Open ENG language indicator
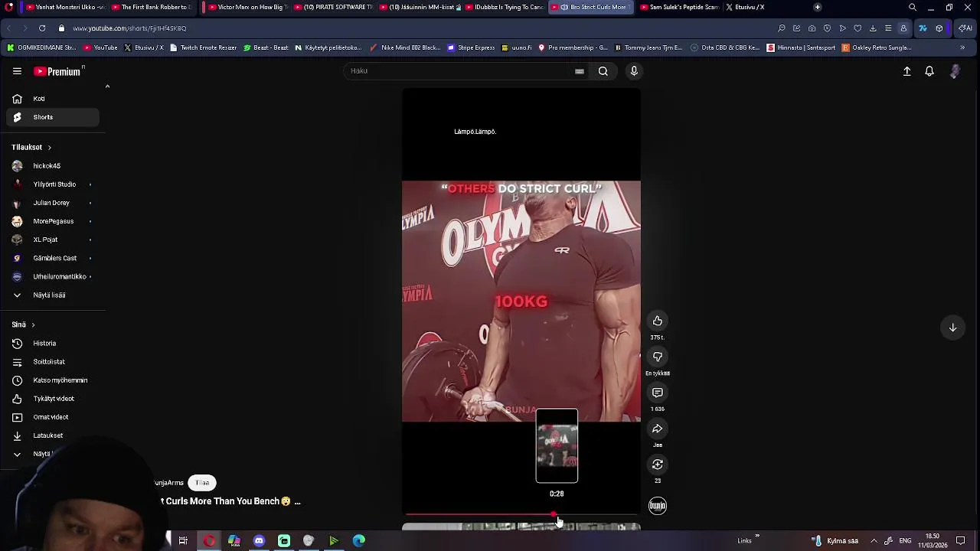 click(905, 541)
